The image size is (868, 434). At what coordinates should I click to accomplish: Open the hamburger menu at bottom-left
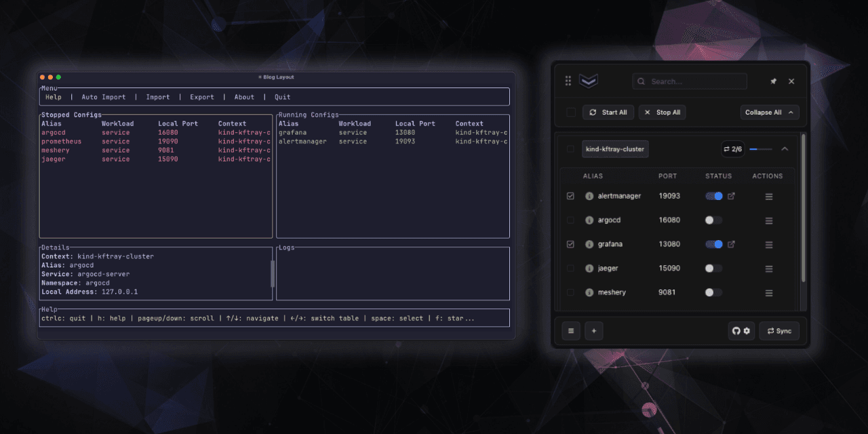[570, 331]
